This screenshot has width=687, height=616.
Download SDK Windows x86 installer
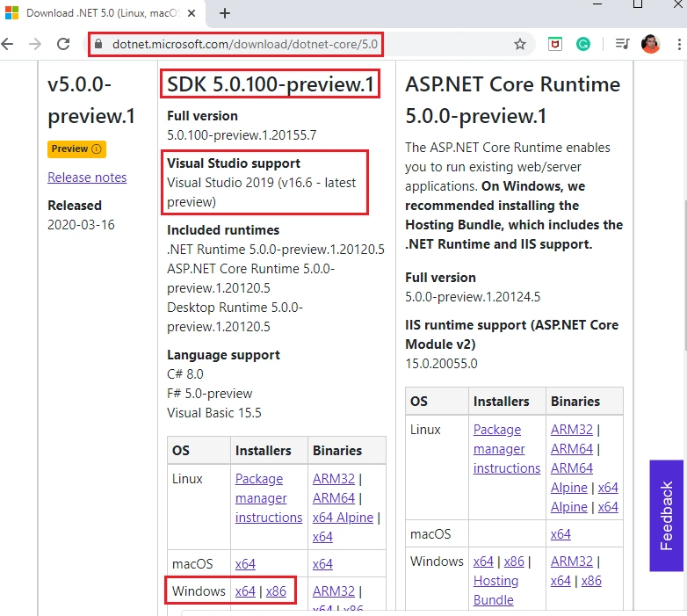(276, 591)
